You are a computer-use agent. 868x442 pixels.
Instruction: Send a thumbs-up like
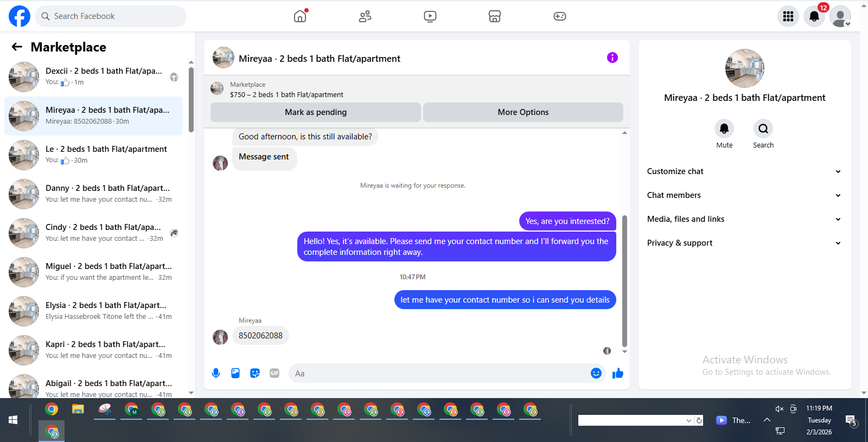tap(618, 373)
